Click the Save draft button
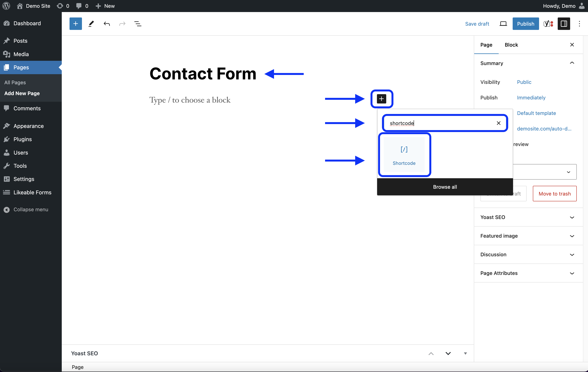The image size is (588, 372). pos(477,23)
